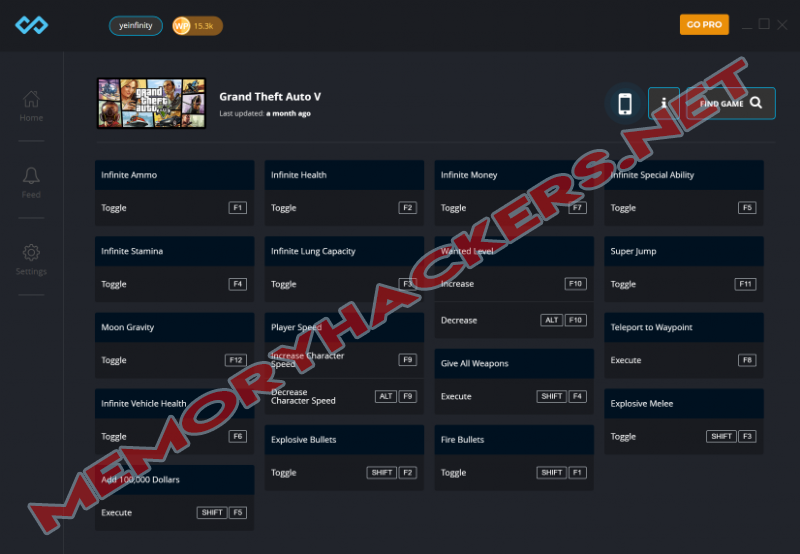Open the yeinfinity profile button

136,26
